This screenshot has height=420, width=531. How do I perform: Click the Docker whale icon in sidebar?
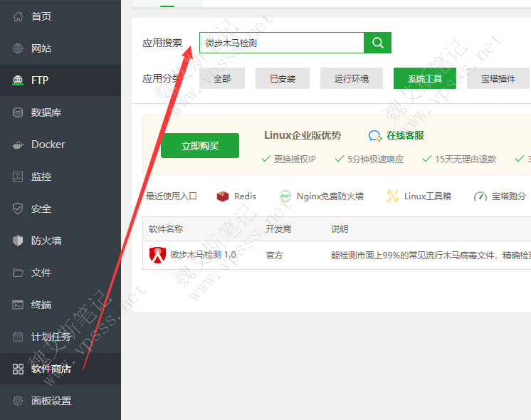[19, 145]
